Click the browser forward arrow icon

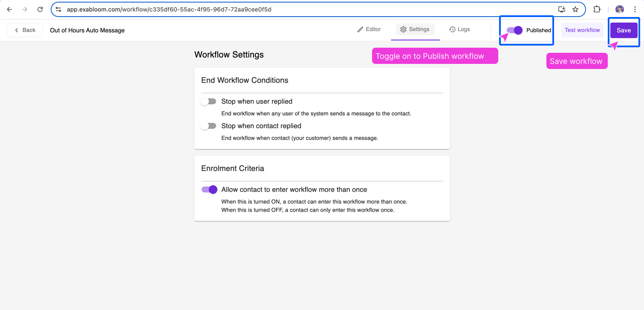coord(25,9)
